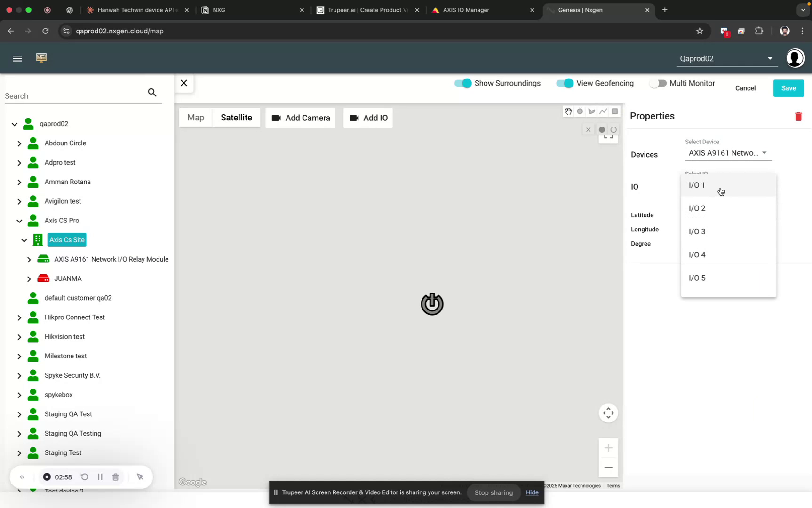This screenshot has height=508, width=812.
Task: Select the hand pan tool on the map
Action: (x=568, y=111)
